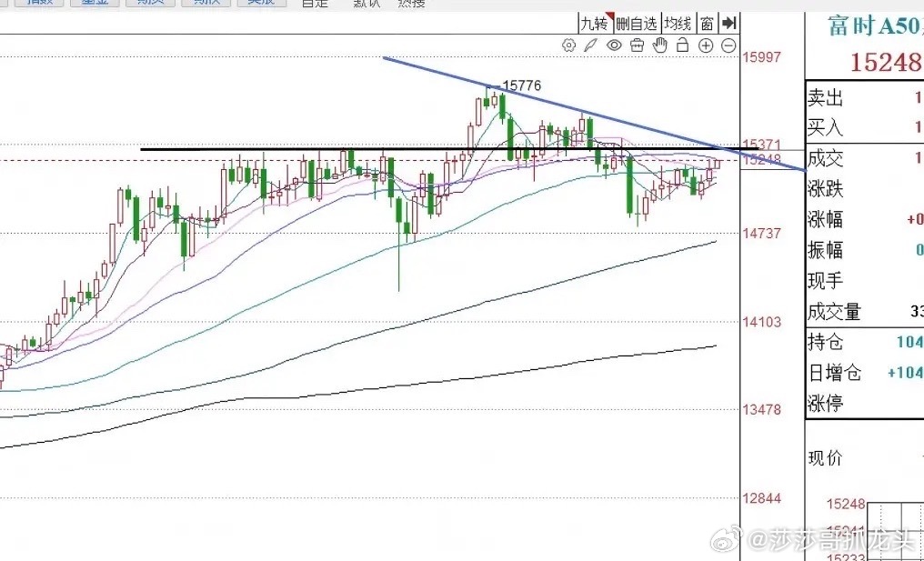Viewport: 924px width, 561px height.
Task: Click the 15776 high price label
Action: (521, 86)
